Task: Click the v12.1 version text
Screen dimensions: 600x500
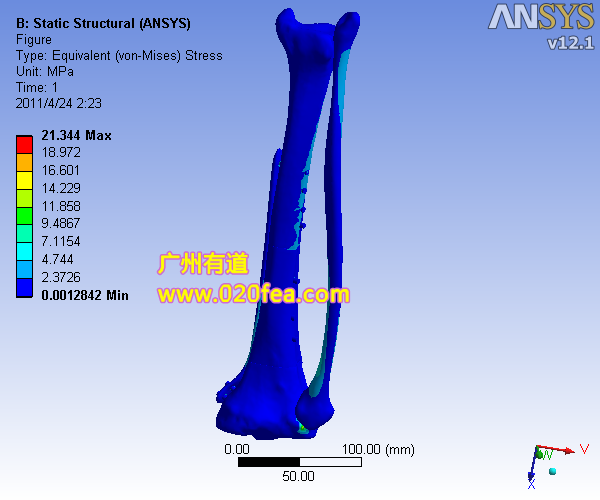Action: [570, 43]
